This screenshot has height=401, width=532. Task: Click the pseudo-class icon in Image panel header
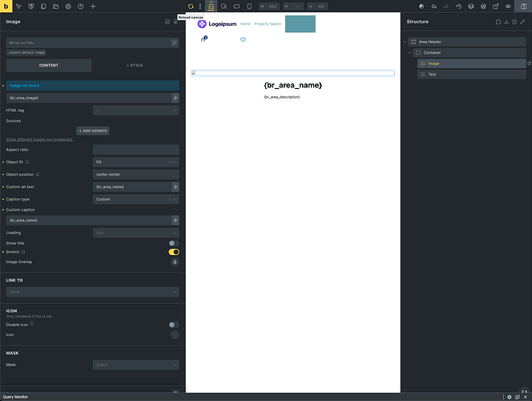[x=167, y=22]
